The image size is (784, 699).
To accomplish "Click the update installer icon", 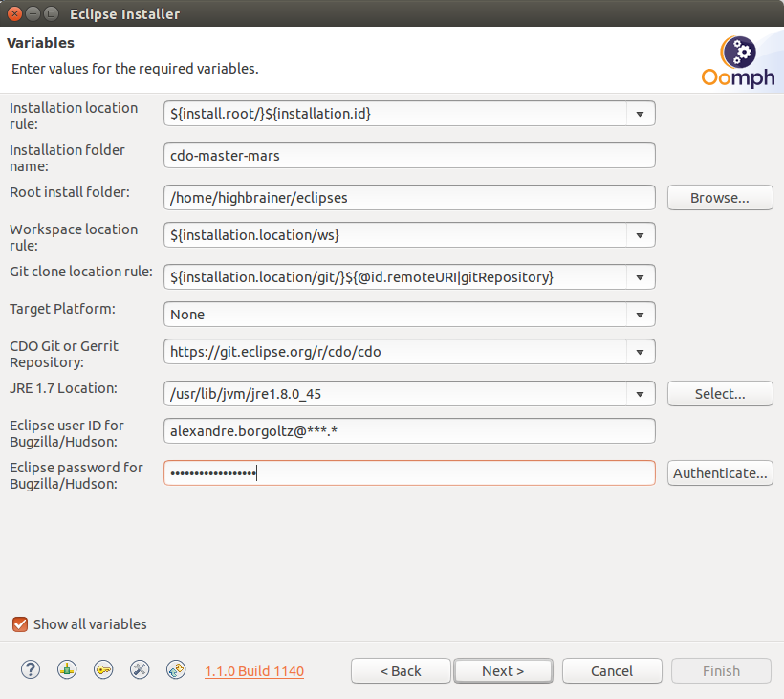I will [176, 670].
